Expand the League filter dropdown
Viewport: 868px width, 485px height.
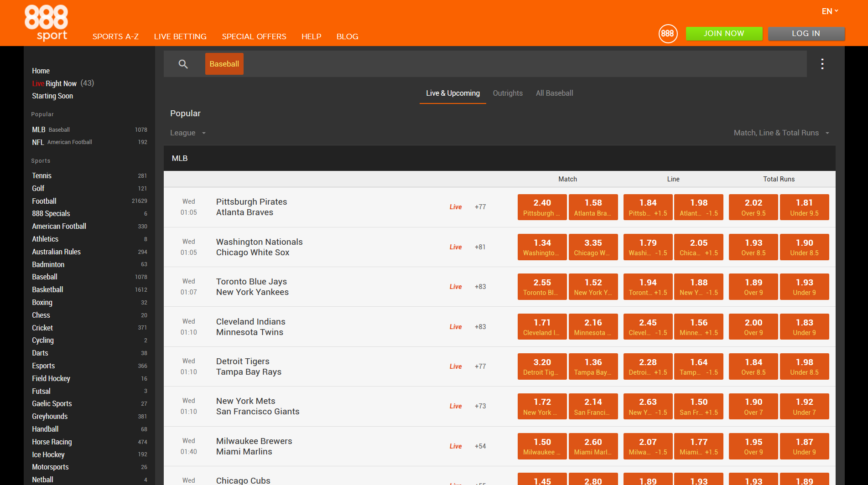188,133
